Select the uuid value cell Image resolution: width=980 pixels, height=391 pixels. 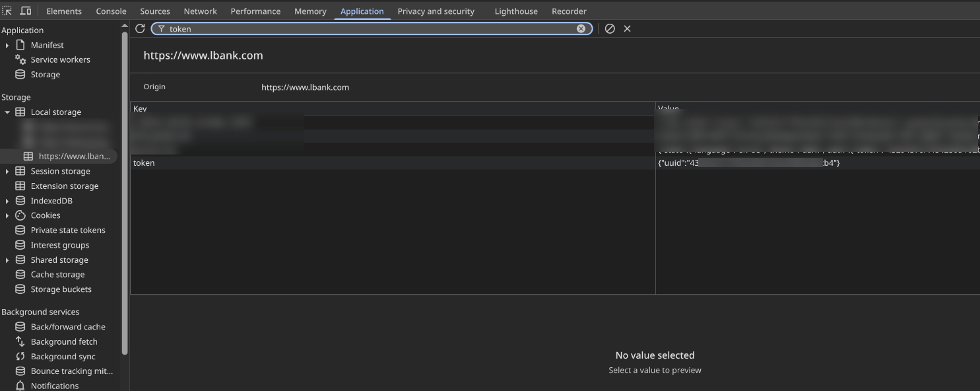click(x=818, y=163)
